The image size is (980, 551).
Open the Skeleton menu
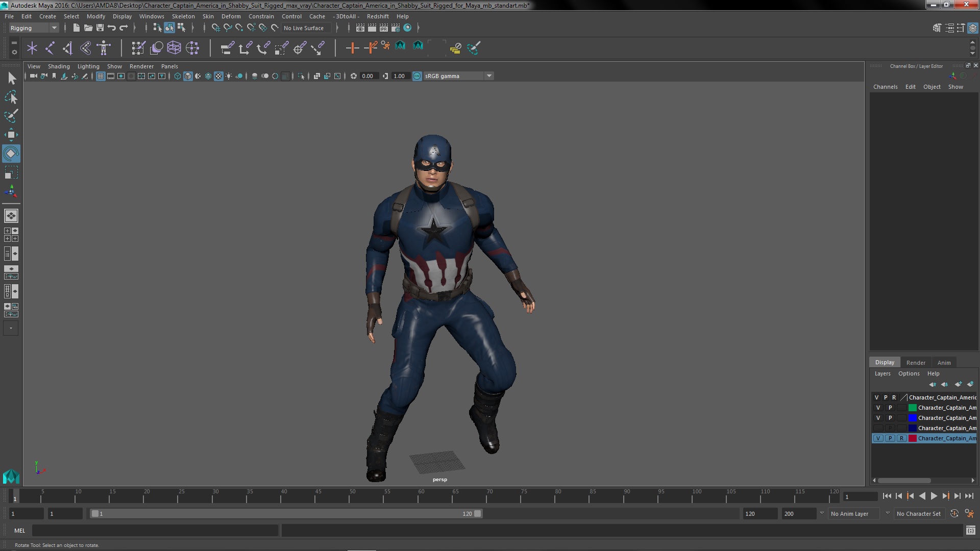[183, 16]
